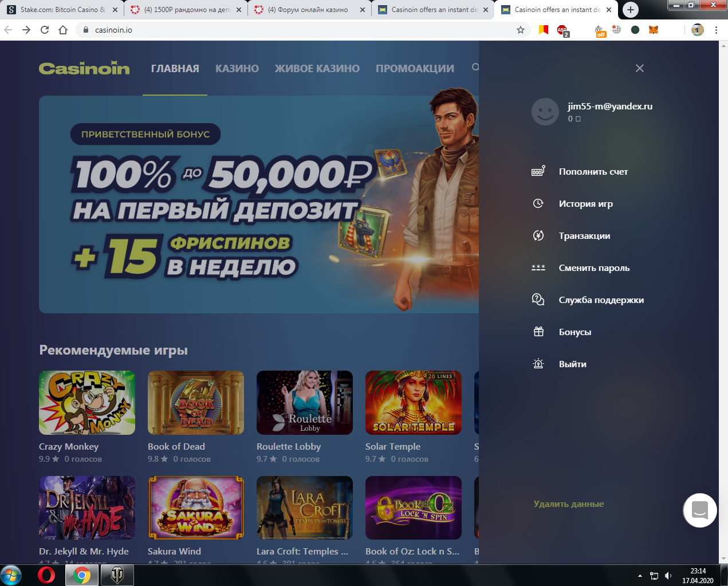Bookmark this page with the star icon
The width and height of the screenshot is (728, 586).
click(x=520, y=30)
